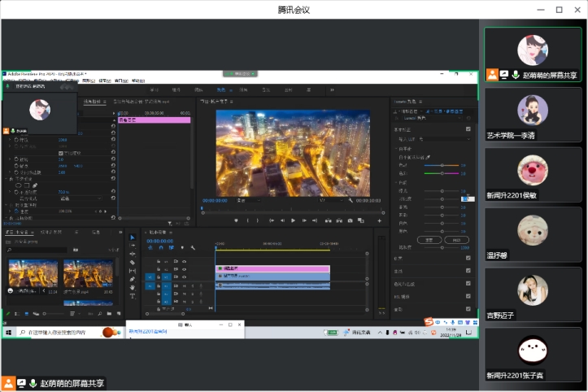Click the Windows Start button
588x392 pixels.
10,333
